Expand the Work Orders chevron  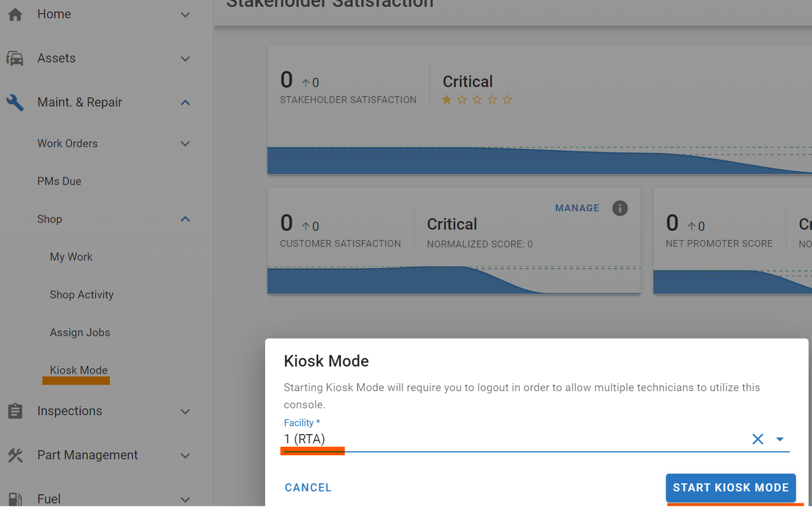(185, 144)
